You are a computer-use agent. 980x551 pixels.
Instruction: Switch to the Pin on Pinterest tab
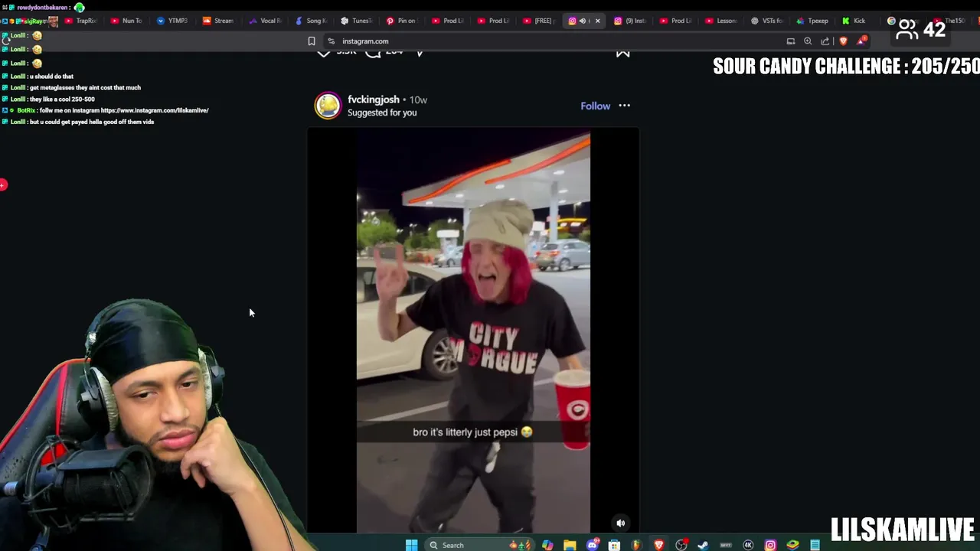click(x=401, y=21)
